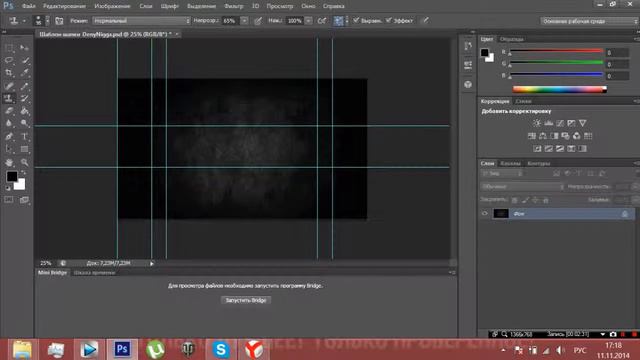Toggle the Aligned (Выравн.) checkbox

point(356,20)
